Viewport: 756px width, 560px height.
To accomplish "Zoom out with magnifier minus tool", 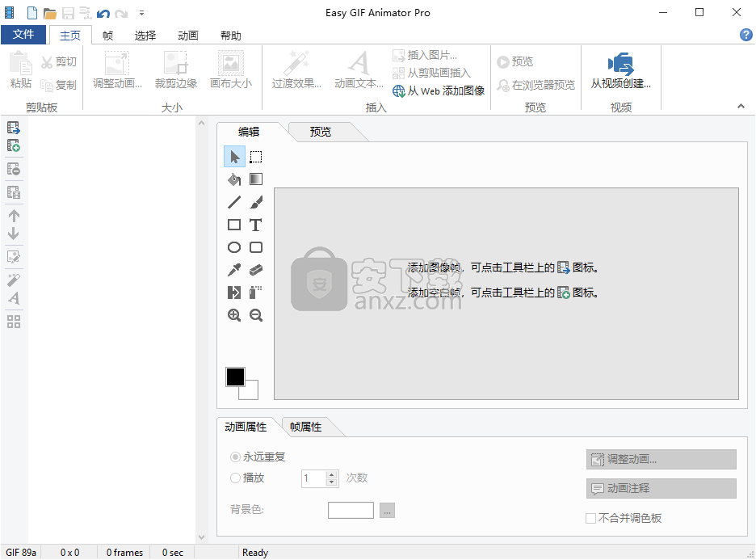I will (256, 315).
